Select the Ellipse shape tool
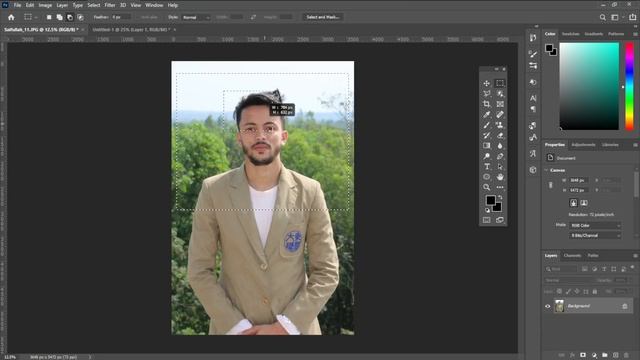 (x=487, y=177)
